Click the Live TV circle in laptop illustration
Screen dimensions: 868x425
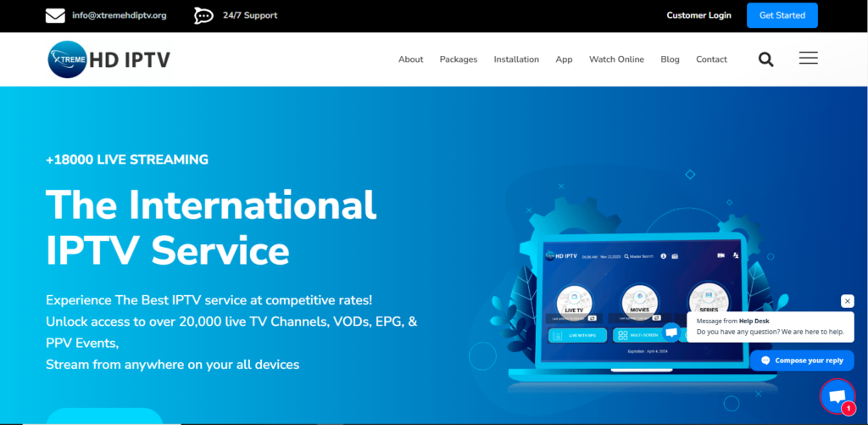[574, 303]
